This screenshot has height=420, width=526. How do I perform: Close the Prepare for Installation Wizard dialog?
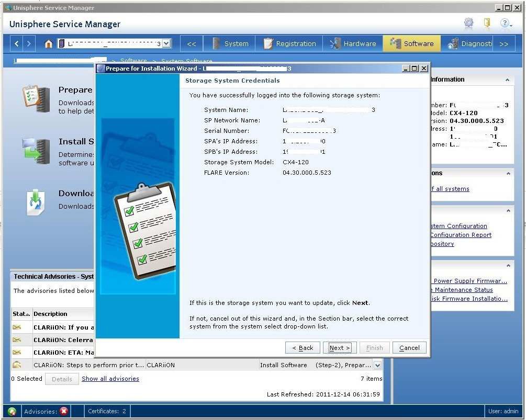(x=424, y=69)
